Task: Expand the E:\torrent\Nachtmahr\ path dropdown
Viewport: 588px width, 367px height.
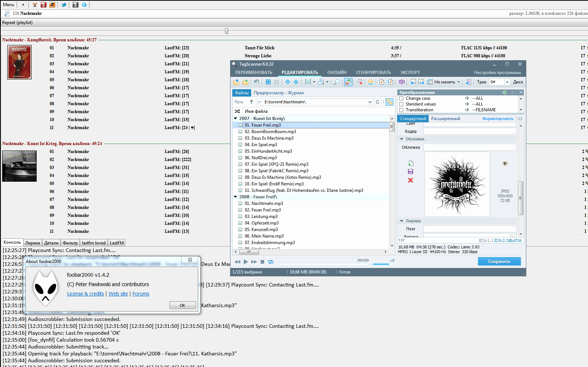Action: (x=370, y=102)
